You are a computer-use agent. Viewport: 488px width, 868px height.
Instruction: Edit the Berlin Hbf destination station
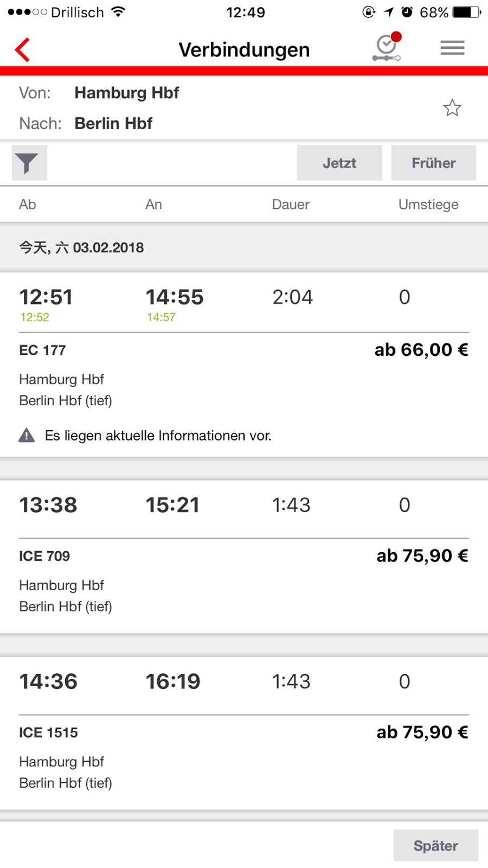(113, 124)
